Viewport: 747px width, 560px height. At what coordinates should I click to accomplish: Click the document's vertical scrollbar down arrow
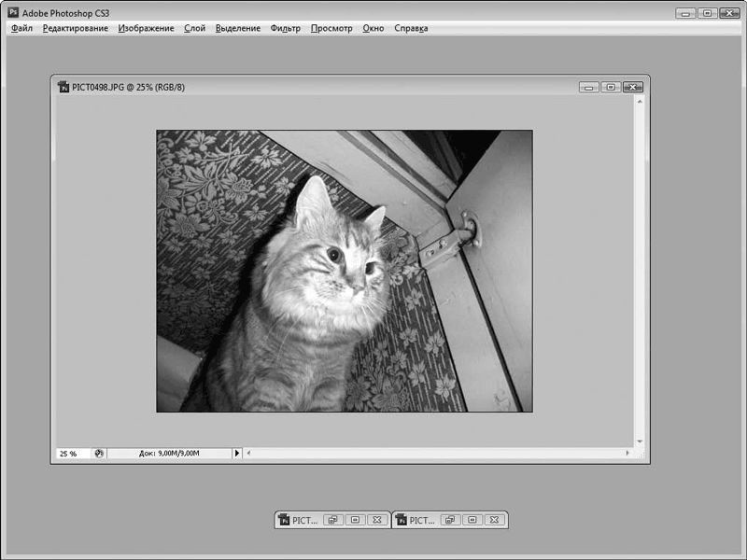point(640,441)
